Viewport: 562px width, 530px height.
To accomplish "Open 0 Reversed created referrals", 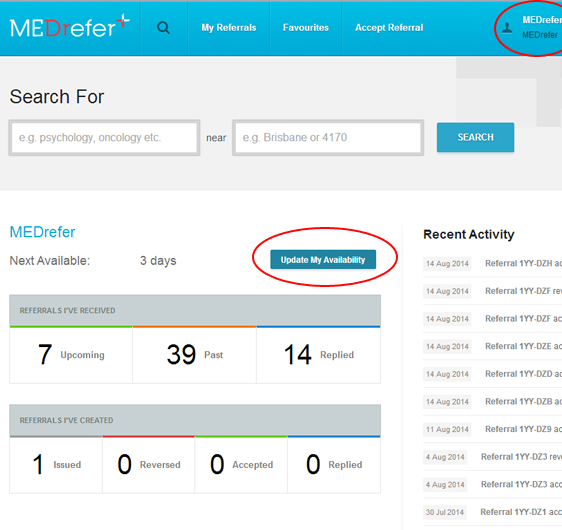I will (x=149, y=465).
